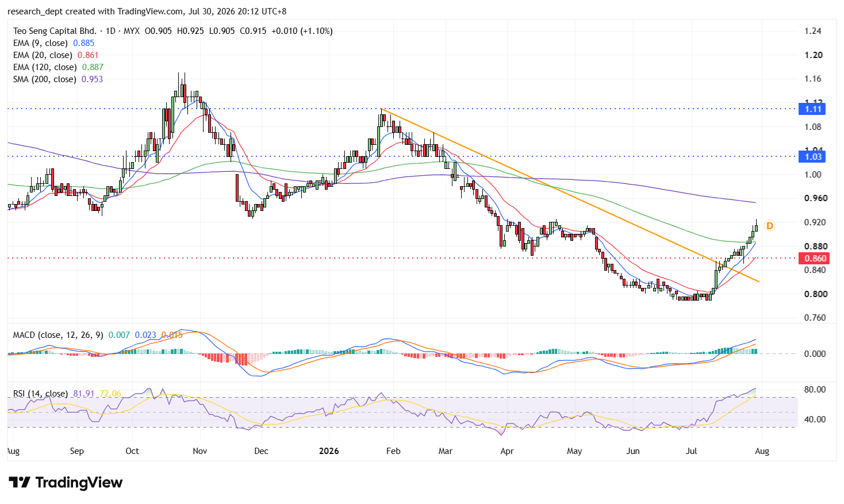Click the EMA 9 value 0.885
The image size is (844, 504).
[x=84, y=43]
